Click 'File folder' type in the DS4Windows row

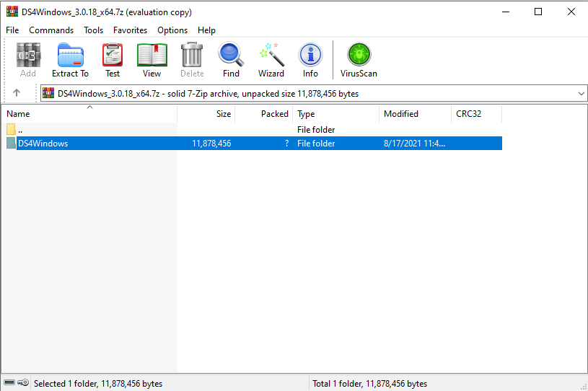pyautogui.click(x=316, y=144)
